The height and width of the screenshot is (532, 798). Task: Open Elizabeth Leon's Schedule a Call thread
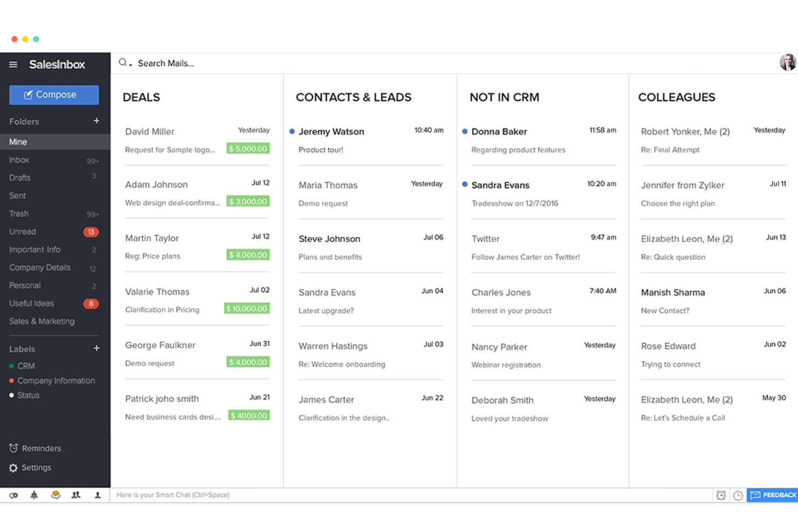[713, 408]
